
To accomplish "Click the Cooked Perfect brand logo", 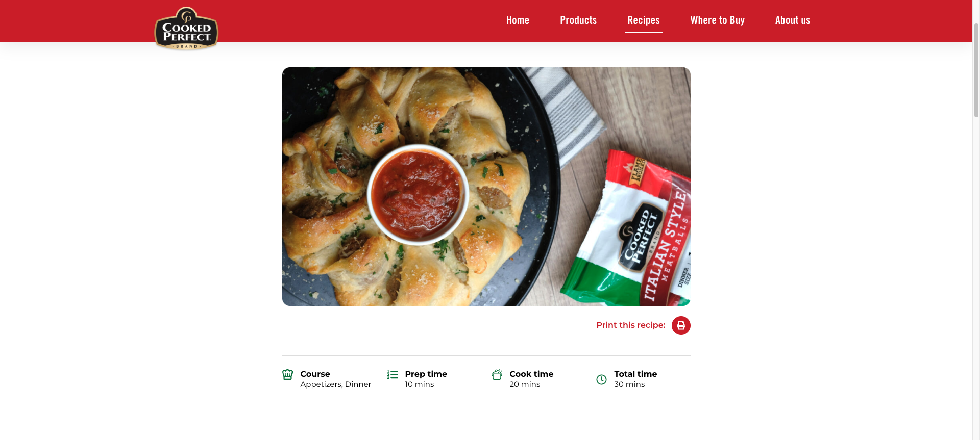I will coord(186,29).
